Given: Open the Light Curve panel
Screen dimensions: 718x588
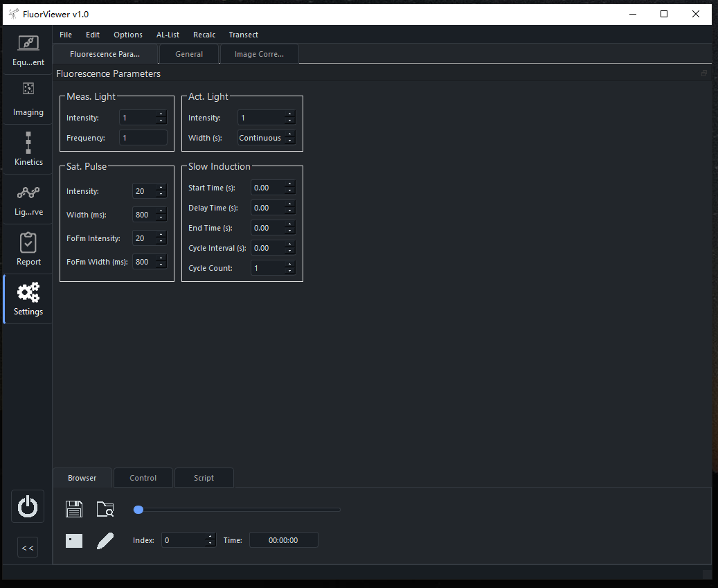Looking at the screenshot, I should pyautogui.click(x=28, y=199).
